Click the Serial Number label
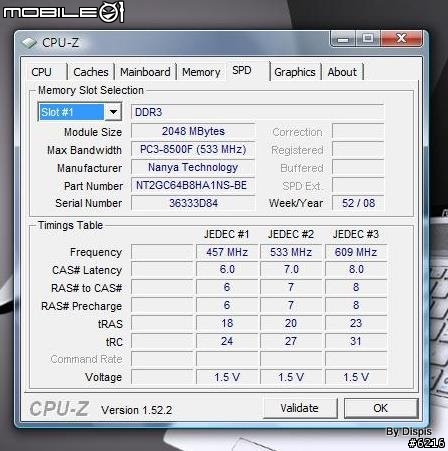This screenshot has height=451, width=448. 89,203
